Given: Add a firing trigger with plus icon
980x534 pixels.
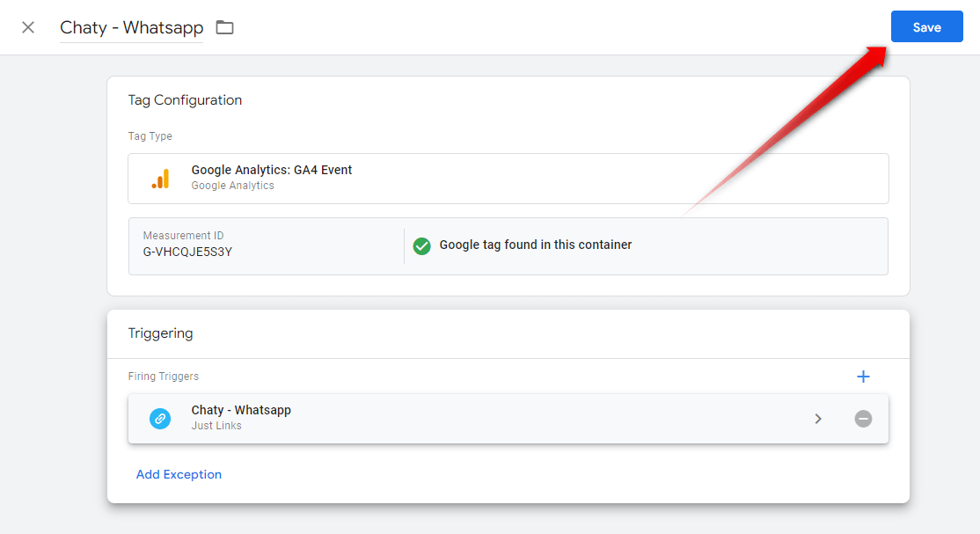Looking at the screenshot, I should pyautogui.click(x=863, y=377).
